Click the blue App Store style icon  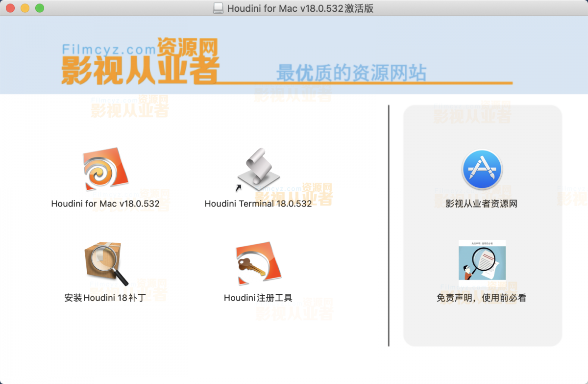(482, 169)
